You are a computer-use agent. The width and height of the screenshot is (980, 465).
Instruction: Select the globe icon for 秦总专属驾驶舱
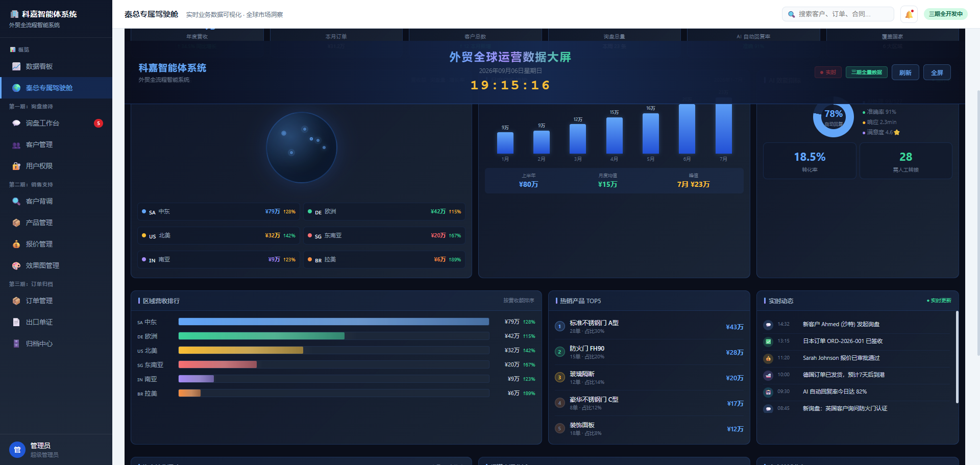[x=16, y=88]
